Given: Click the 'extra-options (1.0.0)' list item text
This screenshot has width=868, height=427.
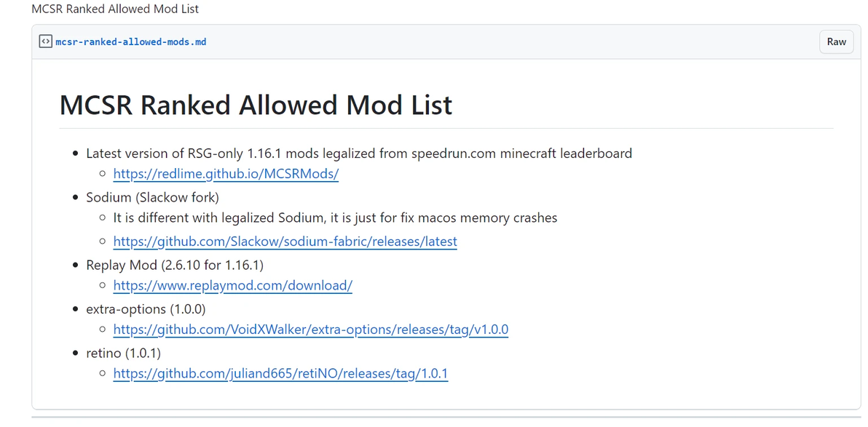Looking at the screenshot, I should click(146, 309).
